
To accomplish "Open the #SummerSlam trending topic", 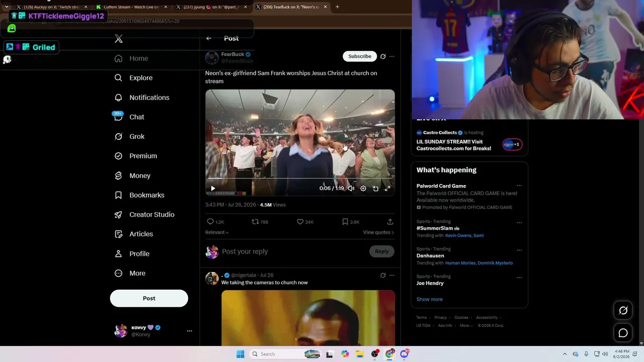I will pos(438,228).
